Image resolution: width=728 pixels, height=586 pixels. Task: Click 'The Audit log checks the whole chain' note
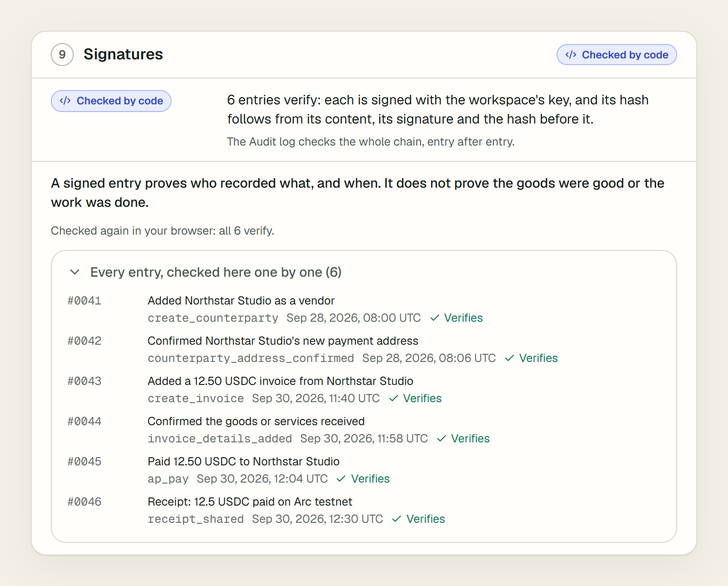[371, 142]
